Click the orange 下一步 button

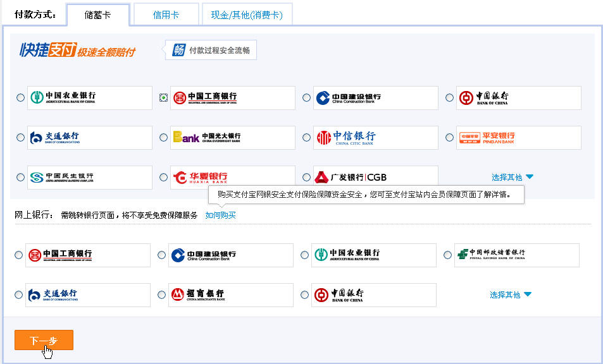coord(44,340)
